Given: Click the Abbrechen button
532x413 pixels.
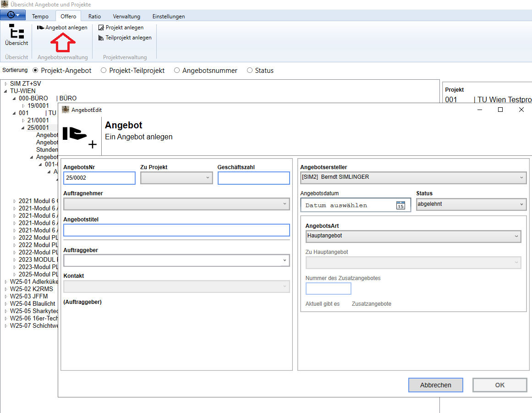Looking at the screenshot, I should point(435,385).
